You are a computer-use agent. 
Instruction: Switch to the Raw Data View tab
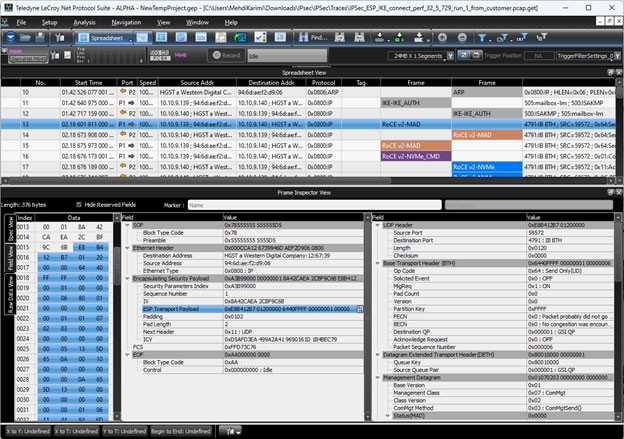coord(10,295)
